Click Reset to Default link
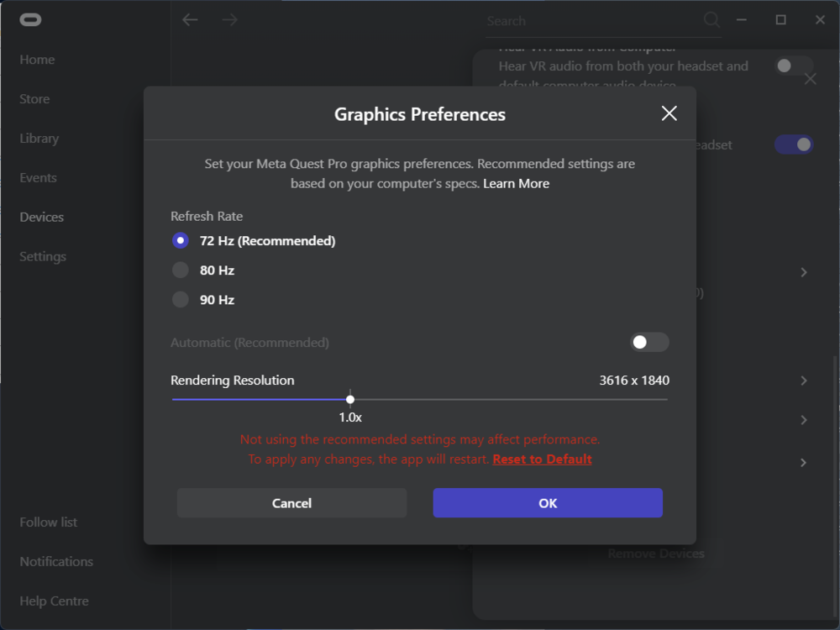Viewport: 840px width, 630px height. [542, 459]
